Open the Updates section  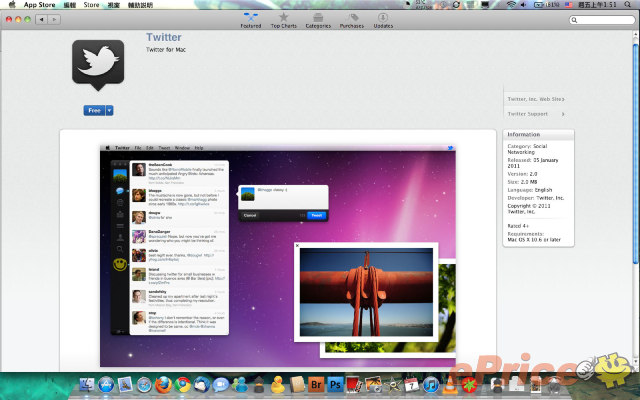(383, 20)
